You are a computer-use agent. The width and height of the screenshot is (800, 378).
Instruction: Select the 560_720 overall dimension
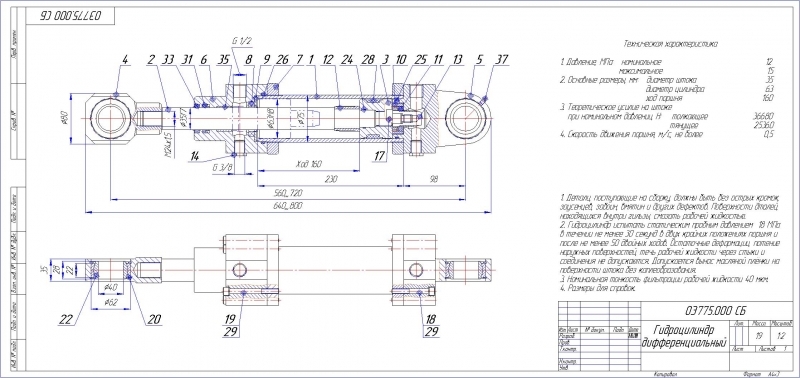point(288,193)
